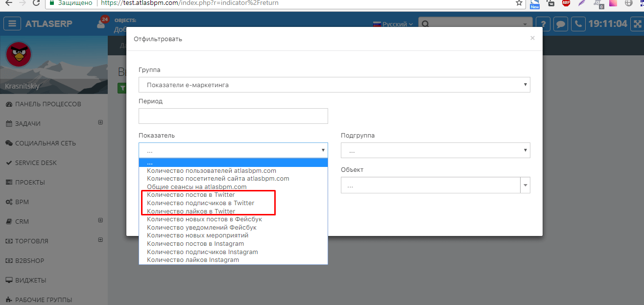This screenshot has width=644, height=305.
Task: Open the phone call button
Action: point(578,24)
